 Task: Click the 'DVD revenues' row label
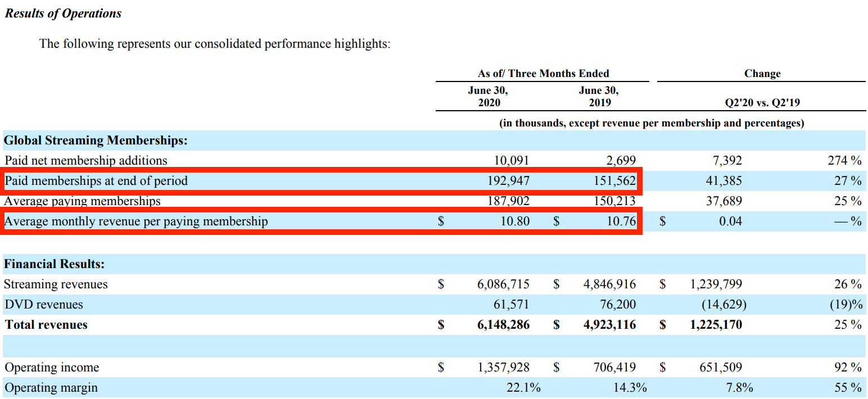(43, 305)
